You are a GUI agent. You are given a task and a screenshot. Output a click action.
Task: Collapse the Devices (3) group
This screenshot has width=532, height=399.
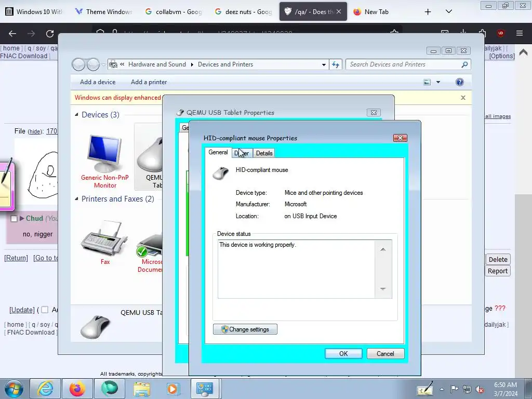coord(77,115)
